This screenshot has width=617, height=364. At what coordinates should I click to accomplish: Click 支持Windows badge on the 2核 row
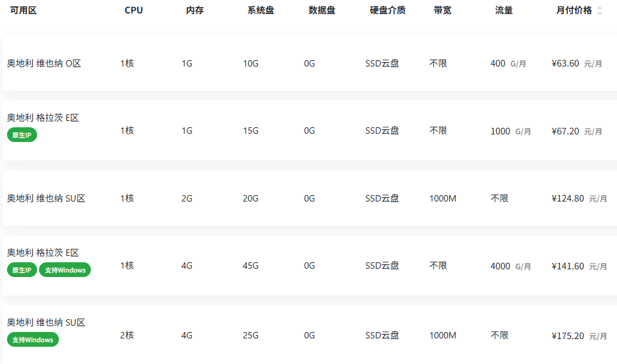pyautogui.click(x=33, y=340)
